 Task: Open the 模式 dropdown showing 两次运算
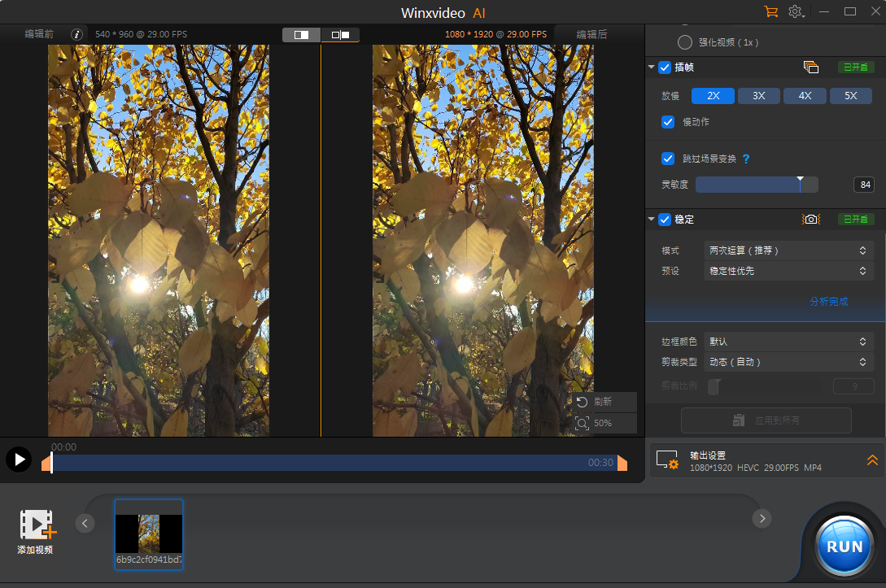(x=788, y=250)
